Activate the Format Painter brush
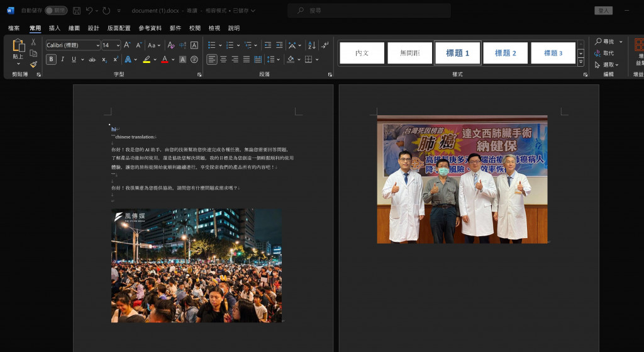644x352 pixels. tap(33, 64)
